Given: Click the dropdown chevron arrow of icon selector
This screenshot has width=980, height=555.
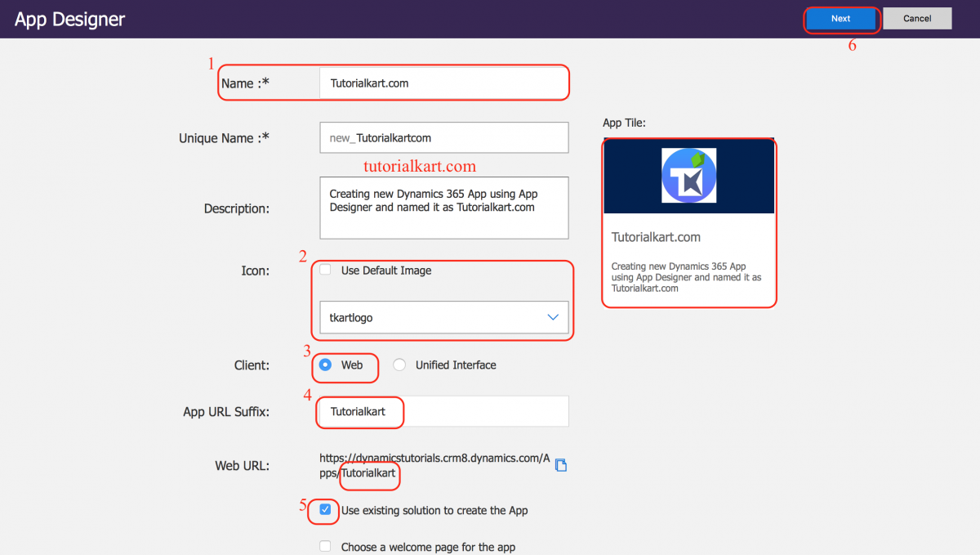Looking at the screenshot, I should (553, 317).
